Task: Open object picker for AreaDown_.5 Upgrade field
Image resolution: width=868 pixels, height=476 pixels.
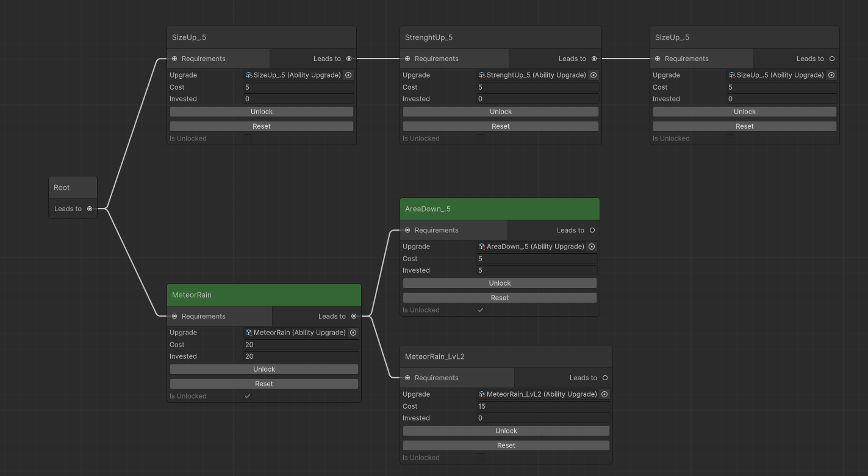Action: tap(592, 247)
